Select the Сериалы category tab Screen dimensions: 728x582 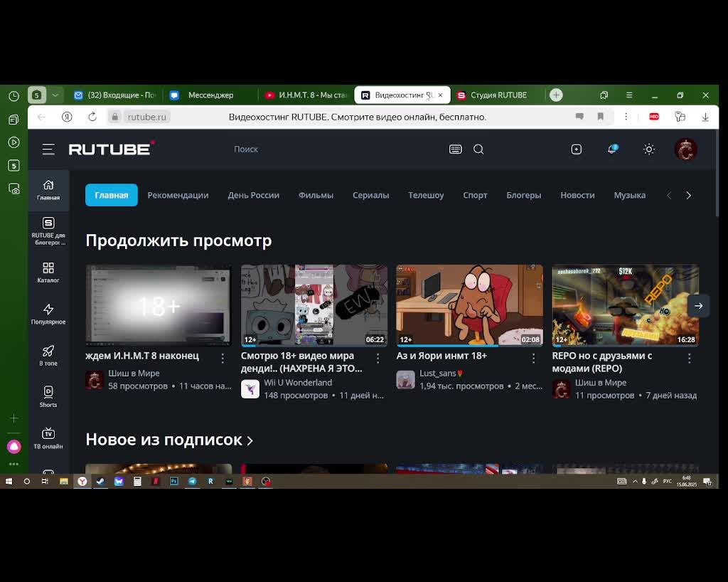tap(370, 195)
